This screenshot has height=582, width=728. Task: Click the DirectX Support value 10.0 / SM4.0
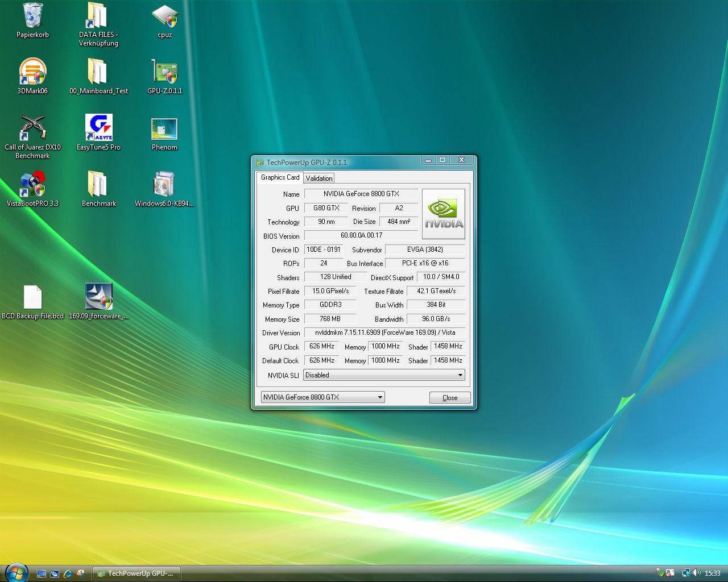pos(441,277)
